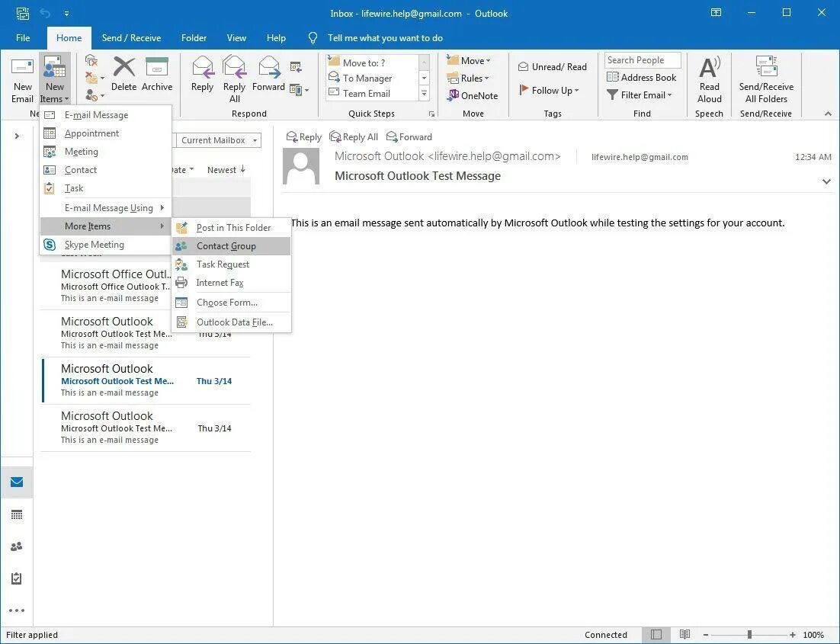
Task: Open the Move dropdown in ribbon
Action: [x=469, y=60]
